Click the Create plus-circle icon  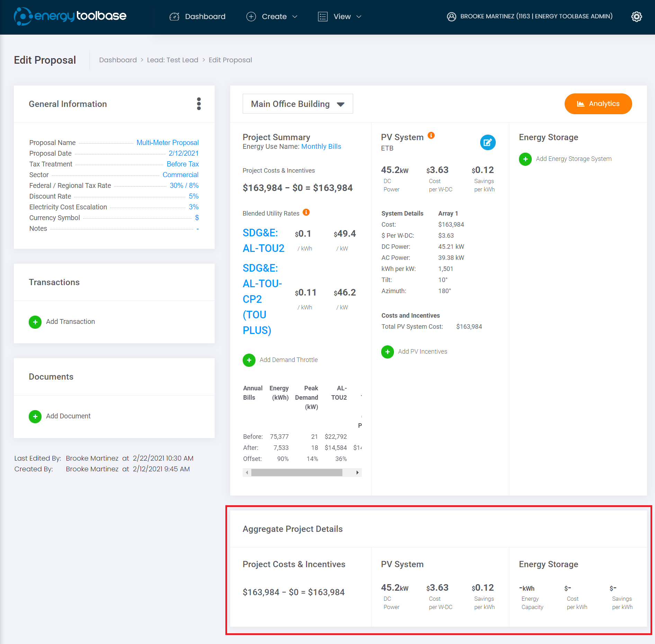click(x=251, y=17)
